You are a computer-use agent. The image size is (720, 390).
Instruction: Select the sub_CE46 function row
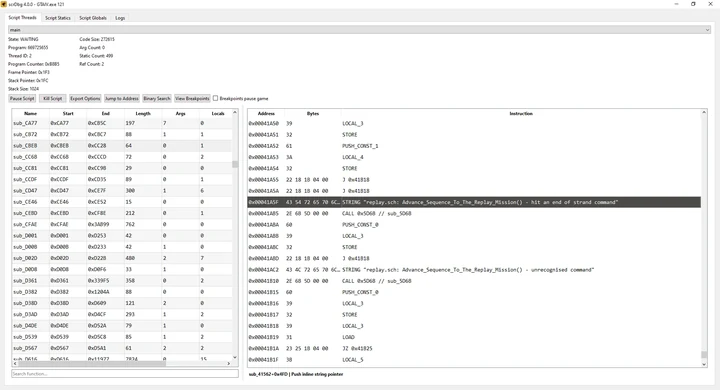coord(122,202)
